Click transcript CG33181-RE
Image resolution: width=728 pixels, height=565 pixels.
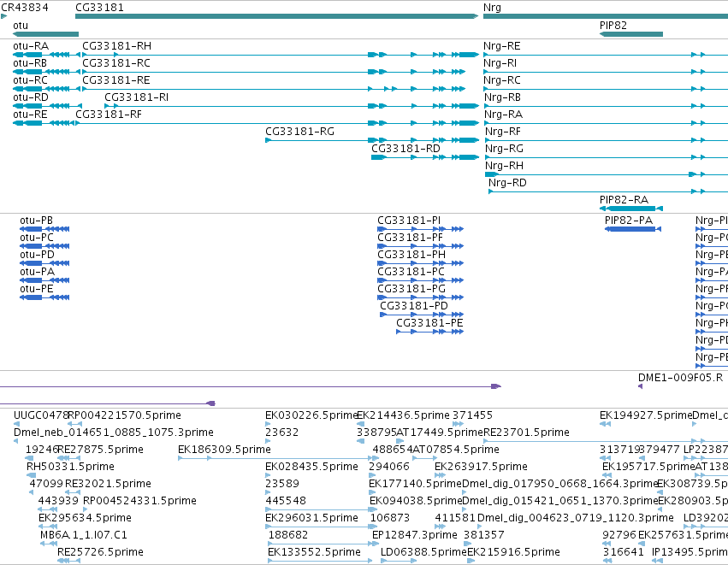pyautogui.click(x=274, y=89)
